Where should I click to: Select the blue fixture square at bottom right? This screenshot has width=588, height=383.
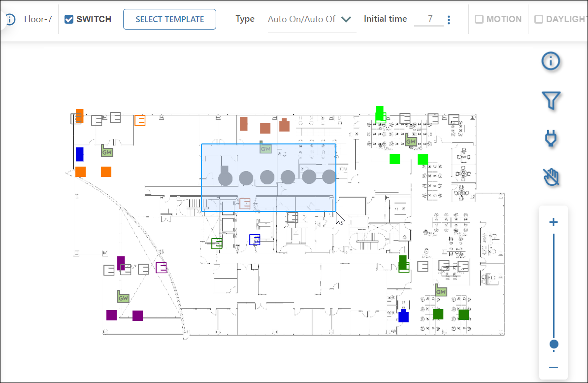coord(403,316)
